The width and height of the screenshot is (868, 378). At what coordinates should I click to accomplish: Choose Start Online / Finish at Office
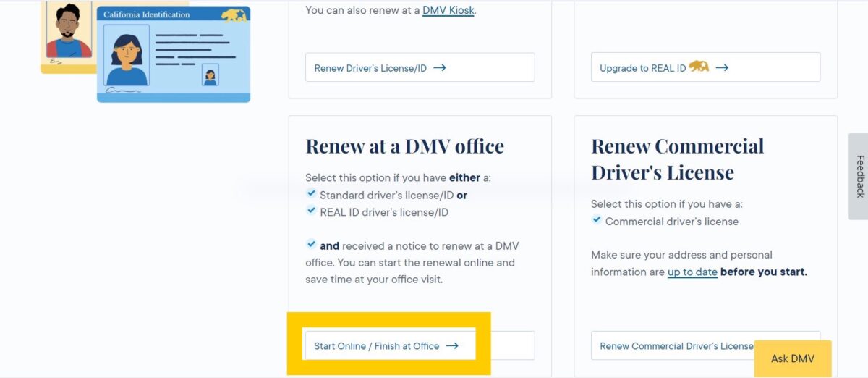(x=376, y=346)
